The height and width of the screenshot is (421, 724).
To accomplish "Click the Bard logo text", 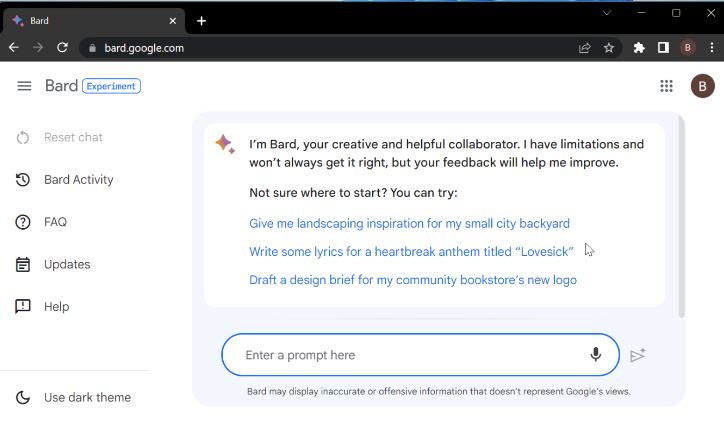I will point(61,86).
